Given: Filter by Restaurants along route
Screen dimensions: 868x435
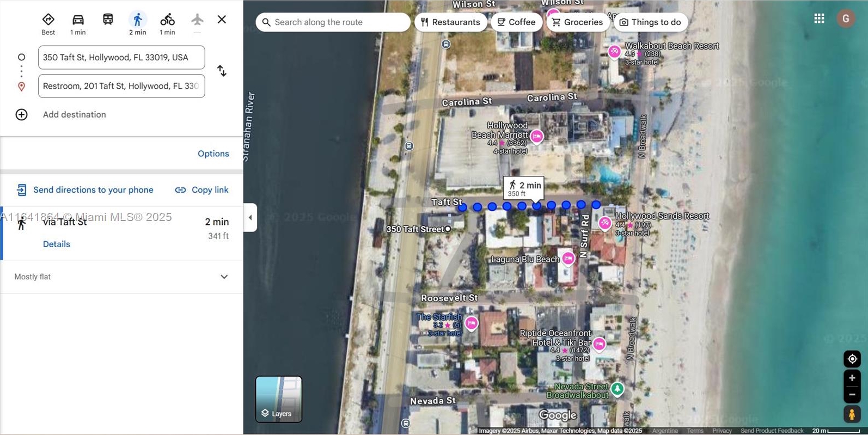Looking at the screenshot, I should (x=450, y=22).
